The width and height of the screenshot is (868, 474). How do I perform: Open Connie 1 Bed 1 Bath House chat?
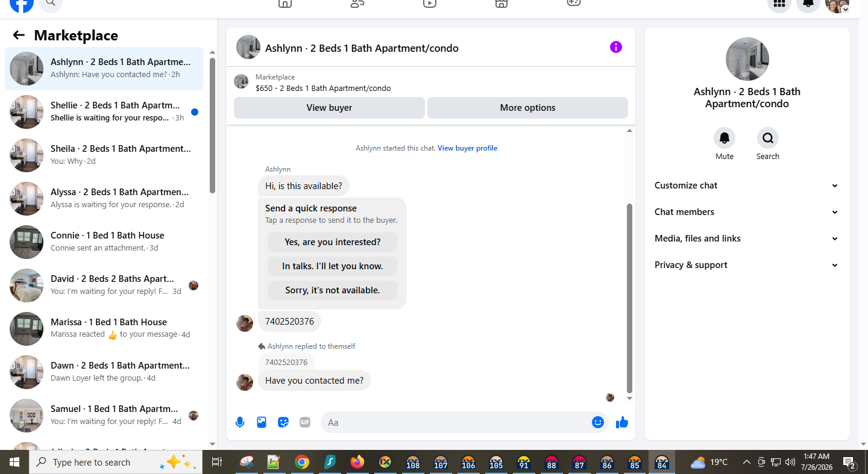[x=104, y=242]
